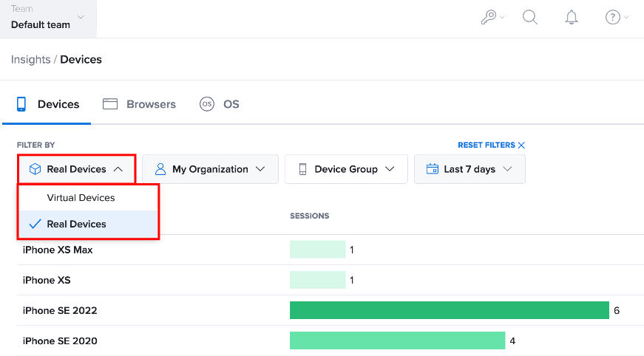The height and width of the screenshot is (356, 644).
Task: Click the iPhone XS Max sessions bar
Action: point(317,250)
